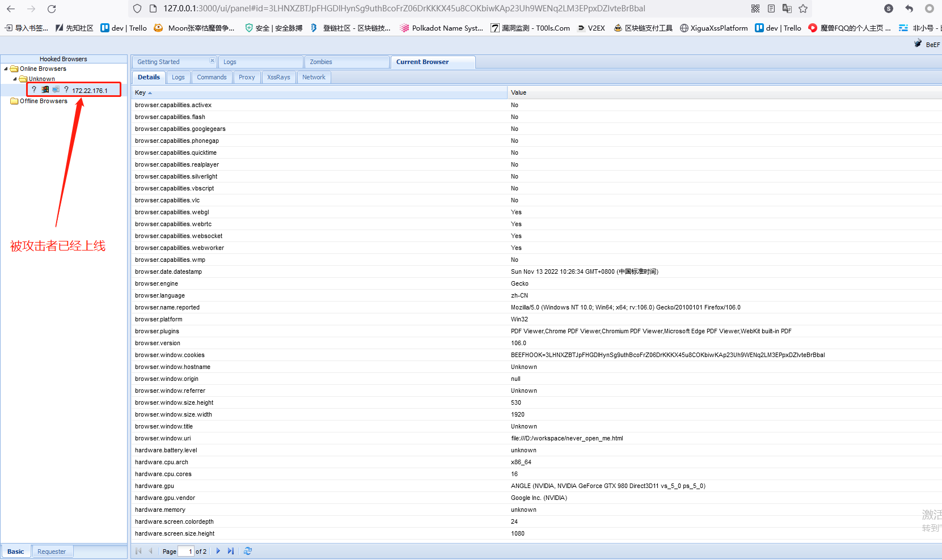Reload the page with browser refresh button
This screenshot has height=560, width=942.
pyautogui.click(x=52, y=9)
